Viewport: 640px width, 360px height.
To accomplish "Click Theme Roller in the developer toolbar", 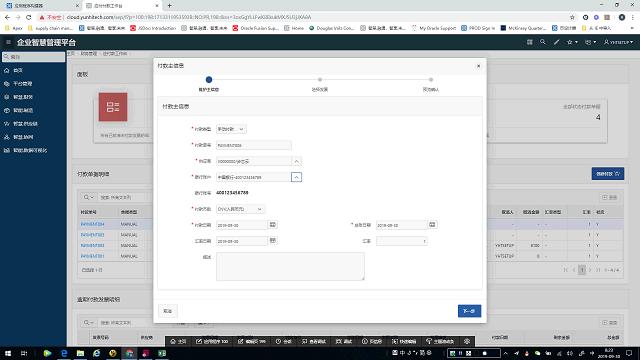I will 440,341.
